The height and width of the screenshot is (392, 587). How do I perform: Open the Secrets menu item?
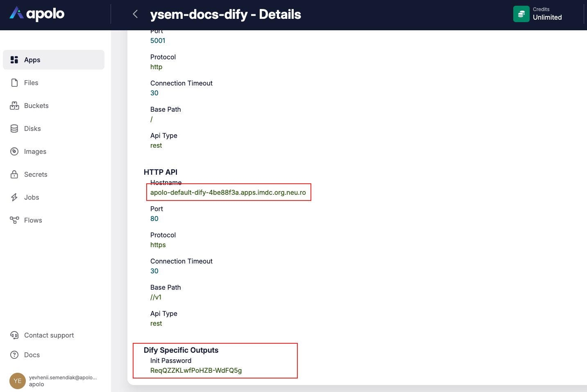point(36,174)
